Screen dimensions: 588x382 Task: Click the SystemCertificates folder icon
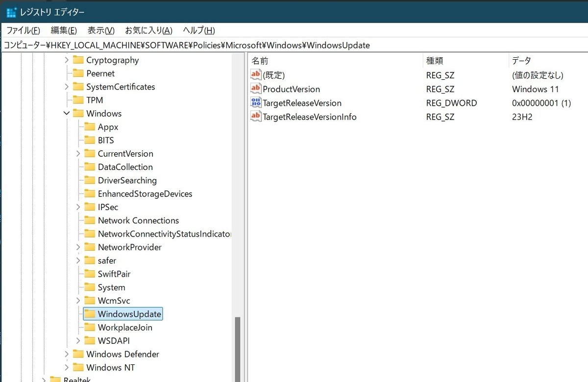78,87
